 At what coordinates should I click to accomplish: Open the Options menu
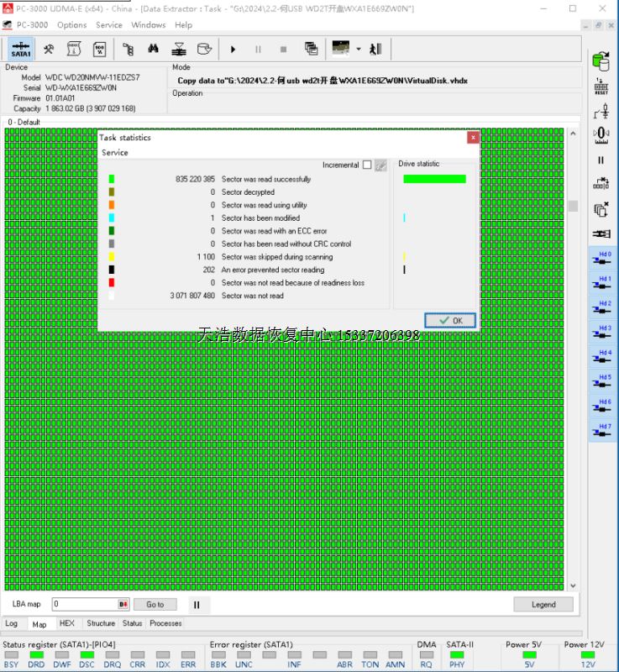72,25
